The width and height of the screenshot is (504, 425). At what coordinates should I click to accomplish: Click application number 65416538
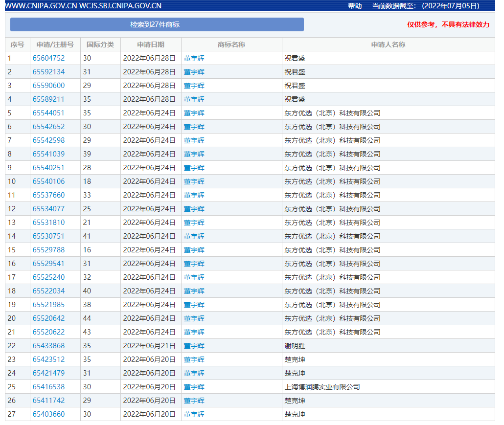click(x=48, y=387)
